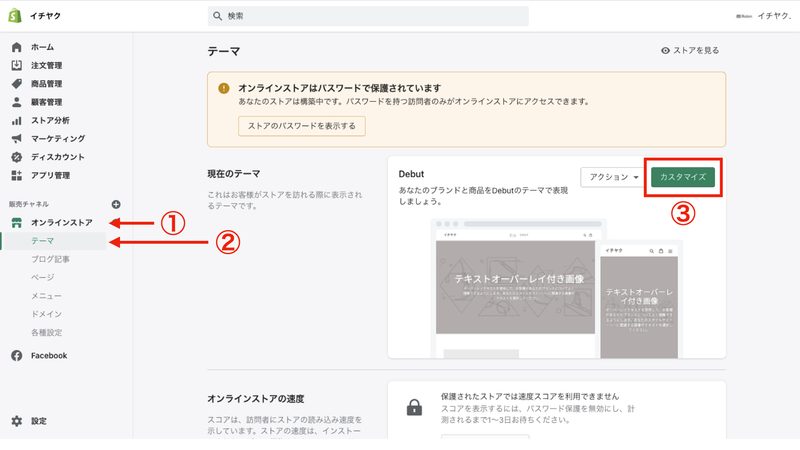Click the mobile theme preview thumbnail
800x450 pixels.
coord(639,301)
